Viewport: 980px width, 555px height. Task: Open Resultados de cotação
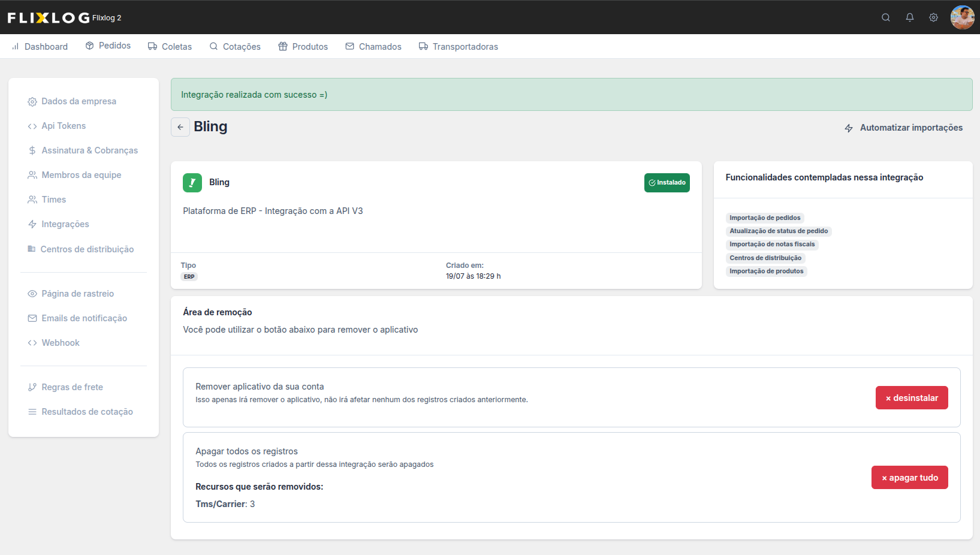(80, 412)
